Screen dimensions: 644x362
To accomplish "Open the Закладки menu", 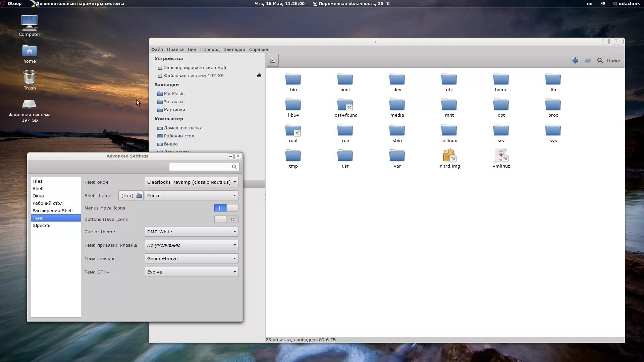I will [x=234, y=49].
